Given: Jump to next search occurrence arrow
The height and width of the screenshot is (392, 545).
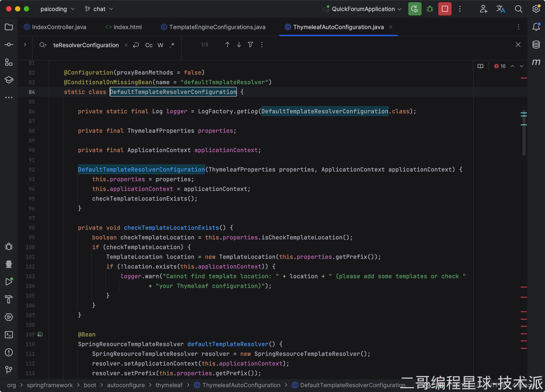Looking at the screenshot, I should 239,45.
